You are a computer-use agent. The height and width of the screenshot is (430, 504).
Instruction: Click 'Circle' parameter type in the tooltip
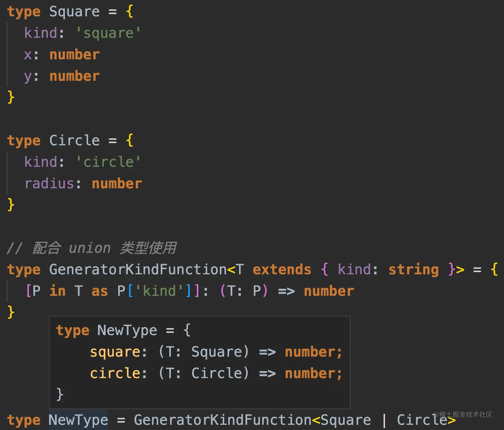(x=216, y=373)
